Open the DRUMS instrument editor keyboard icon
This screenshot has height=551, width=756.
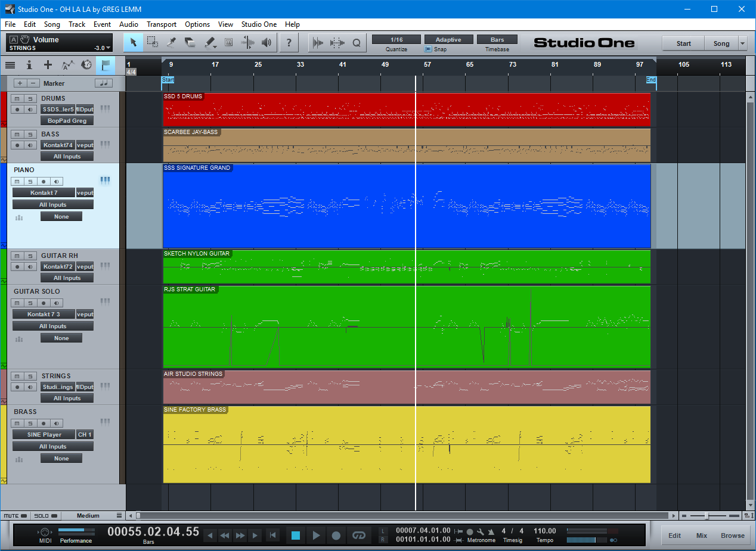point(105,108)
